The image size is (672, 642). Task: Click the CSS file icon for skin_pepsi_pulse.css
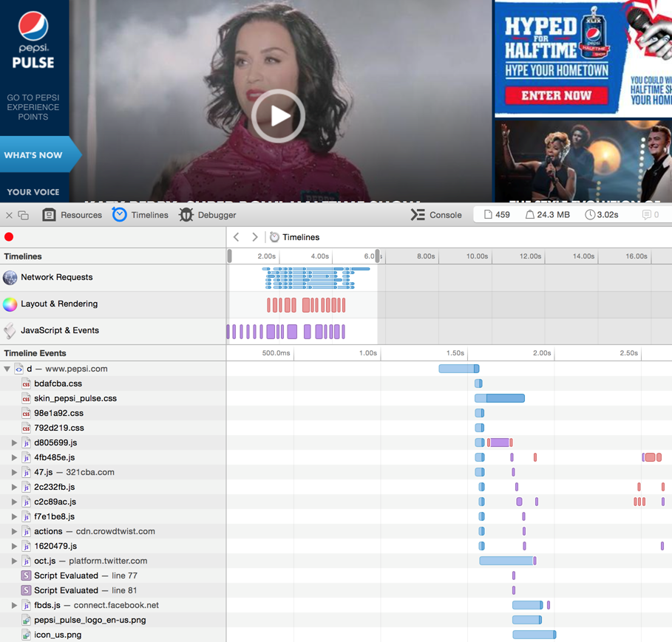coord(26,398)
